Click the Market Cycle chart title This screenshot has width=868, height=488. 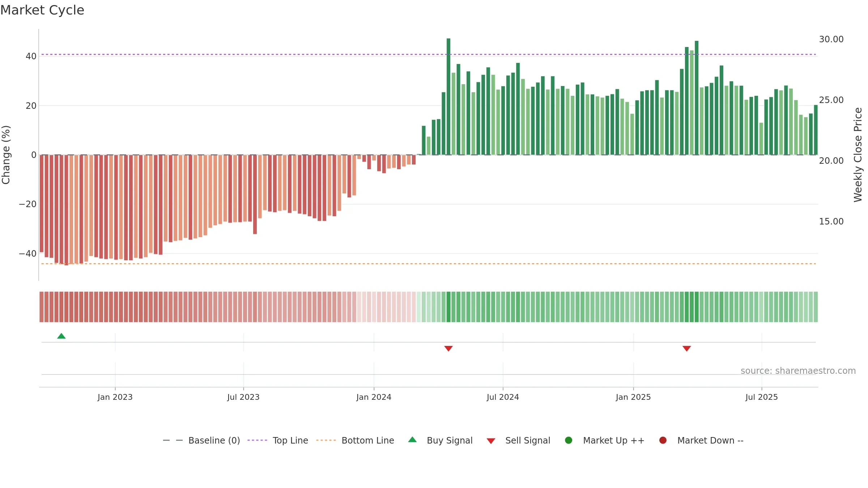42,10
